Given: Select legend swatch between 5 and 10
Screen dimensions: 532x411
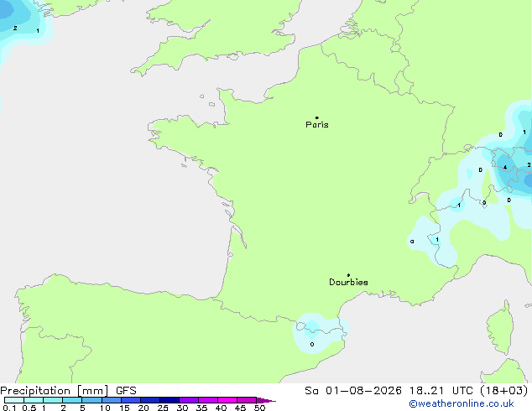Looking at the screenshot, I should [x=92, y=400].
